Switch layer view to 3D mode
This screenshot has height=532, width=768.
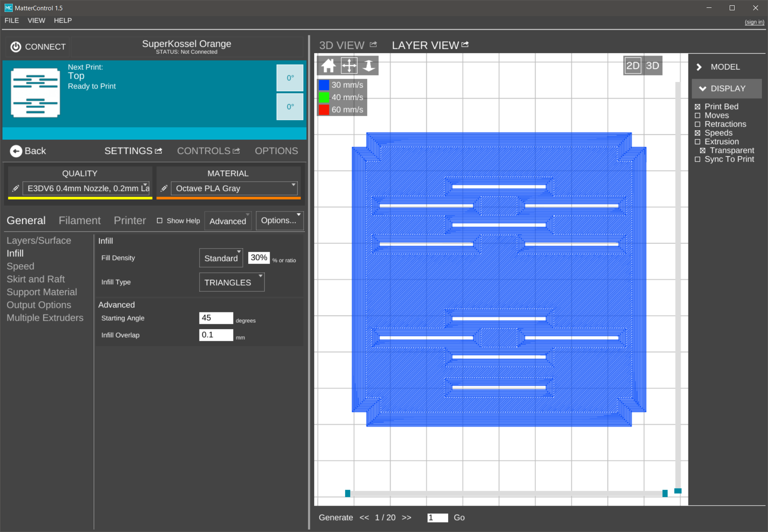[x=652, y=66]
